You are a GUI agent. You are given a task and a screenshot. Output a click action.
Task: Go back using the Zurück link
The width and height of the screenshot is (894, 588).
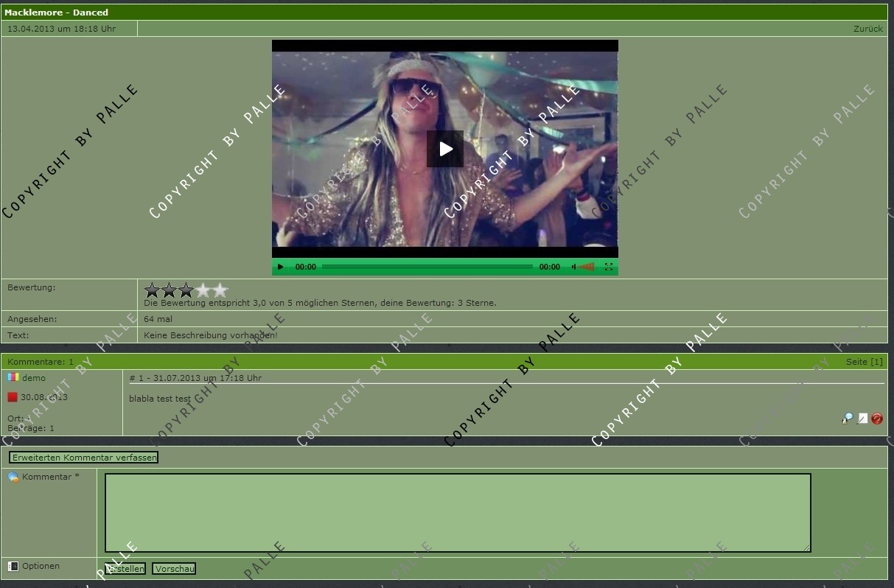[867, 29]
